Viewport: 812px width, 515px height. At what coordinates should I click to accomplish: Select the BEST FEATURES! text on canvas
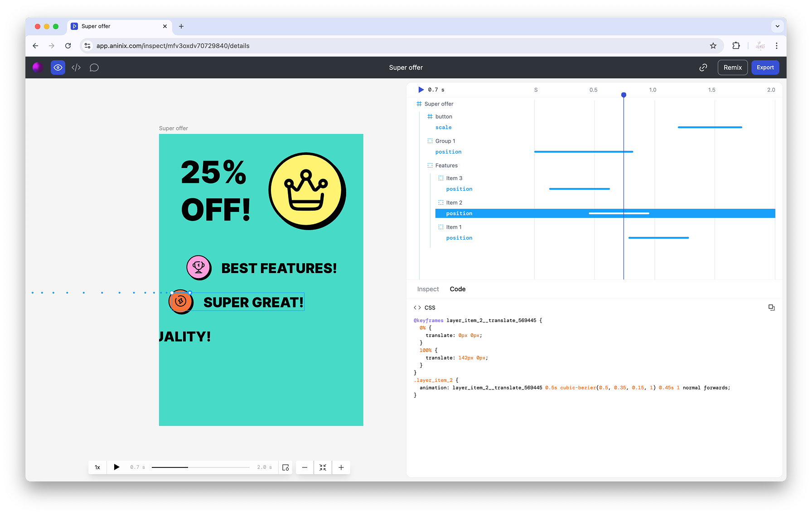[279, 268]
